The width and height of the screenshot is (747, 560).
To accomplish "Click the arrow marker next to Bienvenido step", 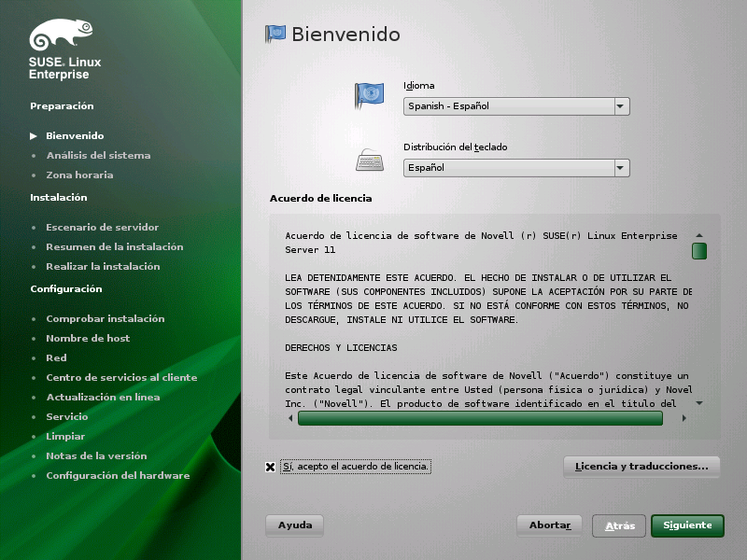I will 34,136.
